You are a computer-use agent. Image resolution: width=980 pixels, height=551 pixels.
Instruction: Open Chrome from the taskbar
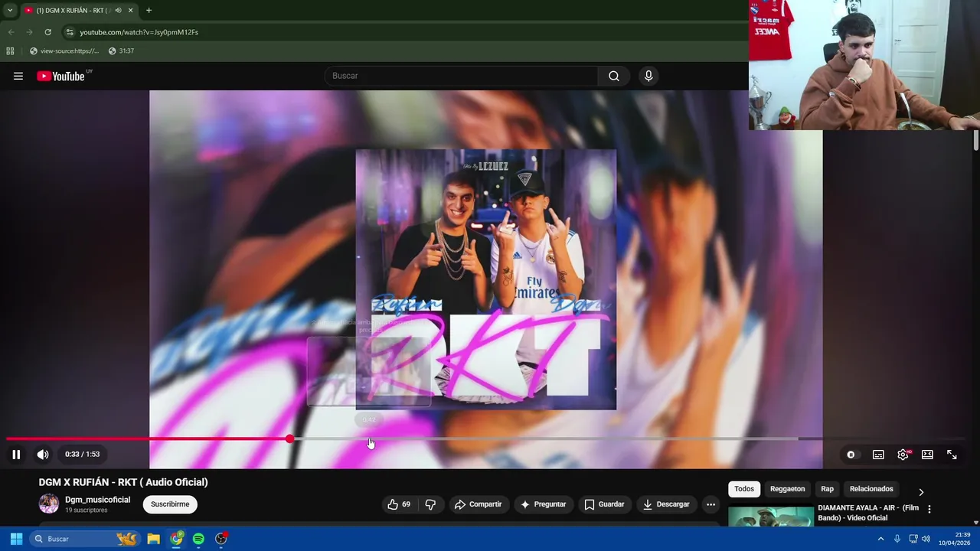click(x=176, y=539)
